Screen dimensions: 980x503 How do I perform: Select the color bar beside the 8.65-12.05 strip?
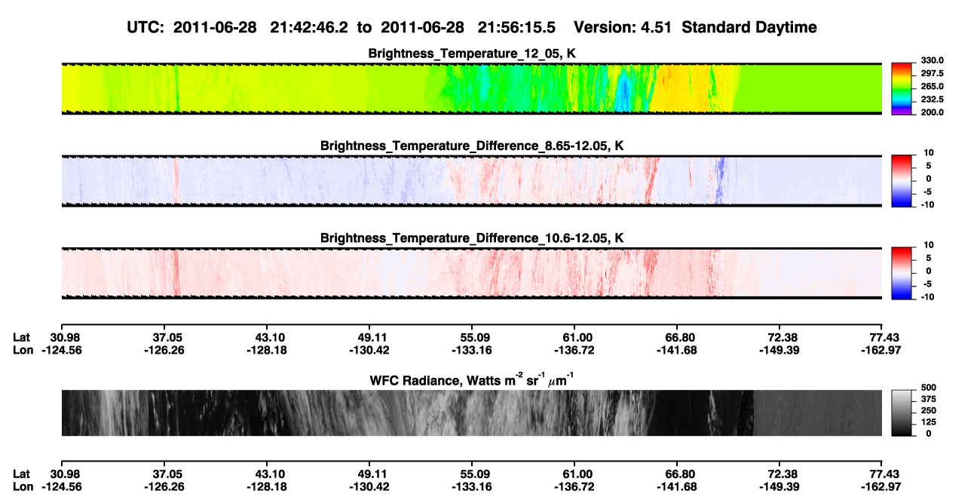click(x=902, y=181)
